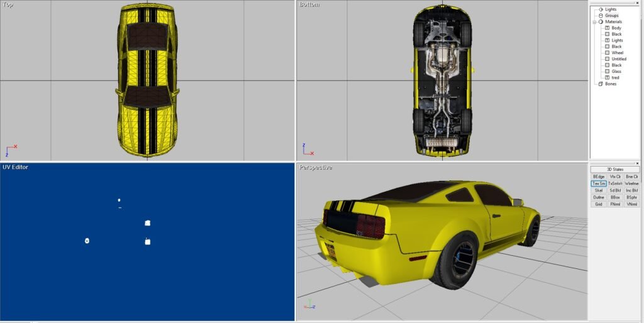The height and width of the screenshot is (323, 644).
Task: Click the Materials half-circle icon
Action: point(601,22)
